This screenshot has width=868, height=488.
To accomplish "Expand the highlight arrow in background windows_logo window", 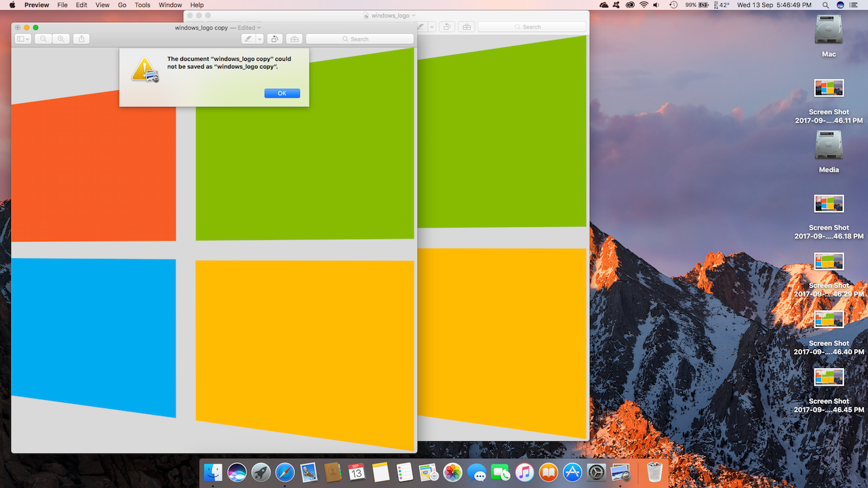I will point(432,26).
